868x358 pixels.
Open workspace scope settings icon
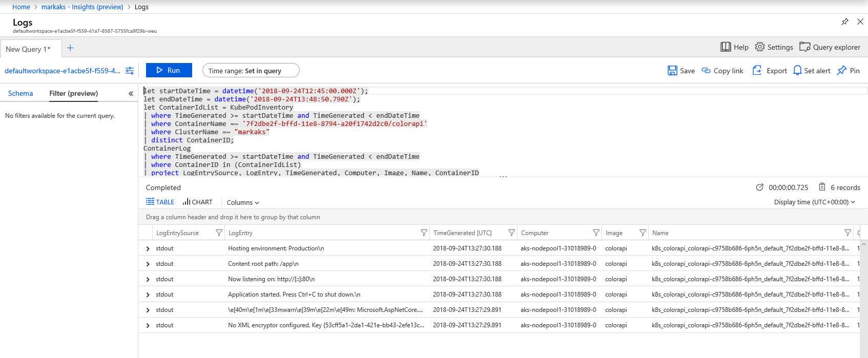click(x=130, y=71)
